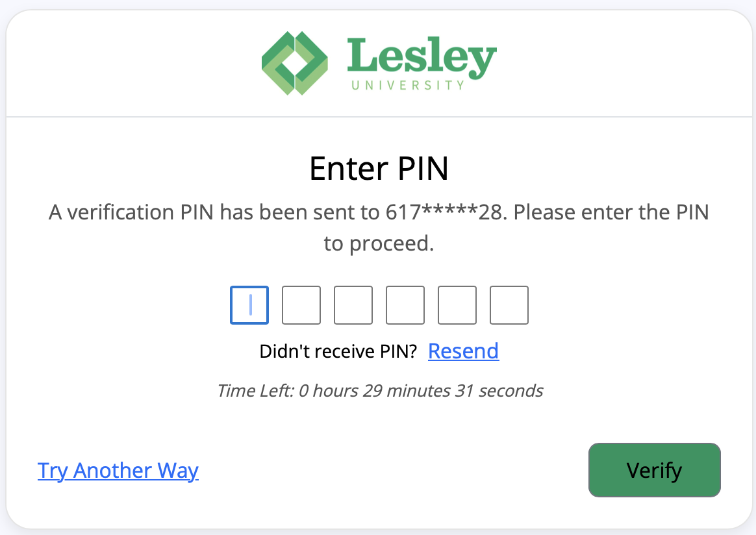The image size is (756, 535).
Task: Select the second PIN digit box
Action: point(301,305)
